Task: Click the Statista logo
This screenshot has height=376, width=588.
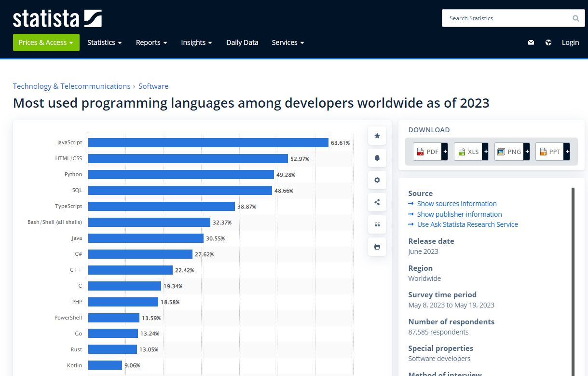Action: point(57,18)
